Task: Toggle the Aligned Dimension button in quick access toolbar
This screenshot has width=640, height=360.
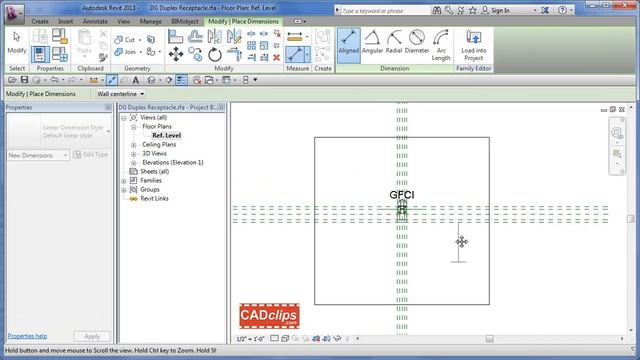Action: pyautogui.click(x=112, y=80)
